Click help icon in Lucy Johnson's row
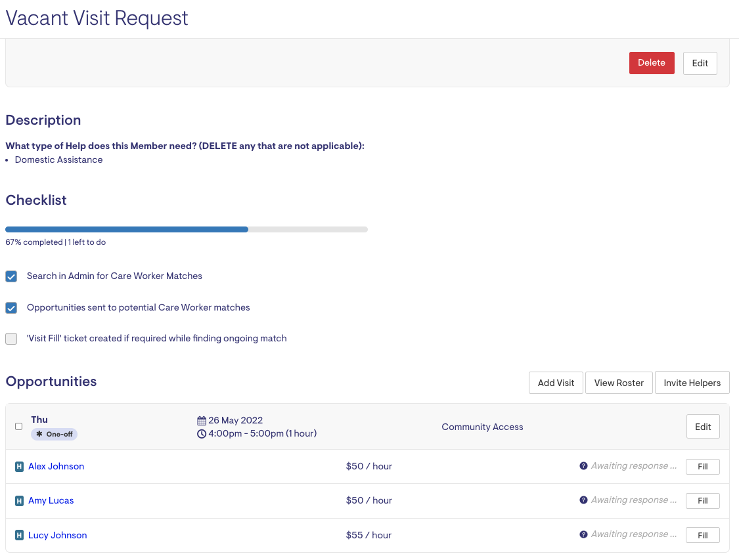739x560 pixels. coord(583,534)
